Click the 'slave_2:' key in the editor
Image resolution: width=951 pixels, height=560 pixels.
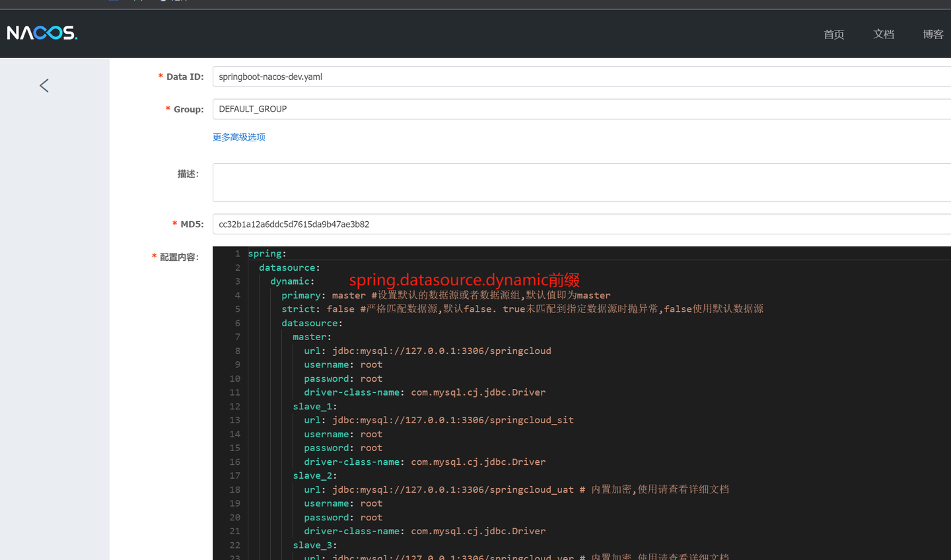coord(314,475)
